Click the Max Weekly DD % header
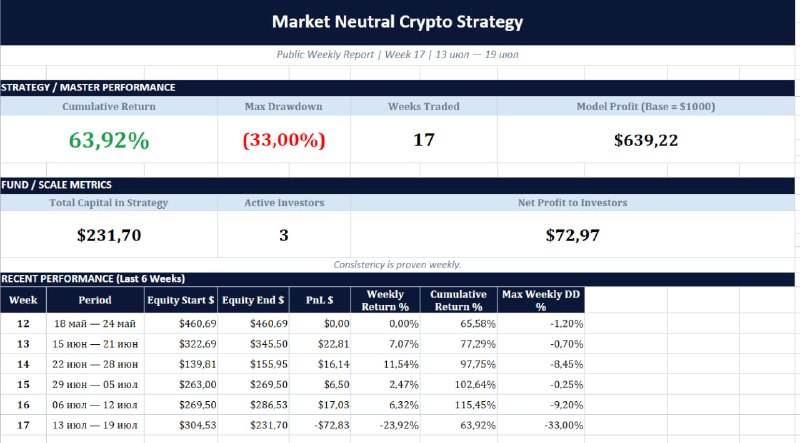This screenshot has height=443, width=800. click(541, 300)
